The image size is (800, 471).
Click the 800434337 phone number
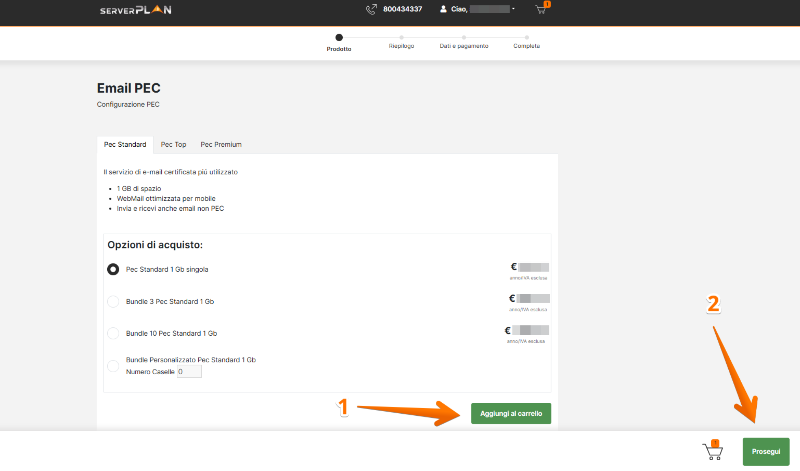coord(402,10)
